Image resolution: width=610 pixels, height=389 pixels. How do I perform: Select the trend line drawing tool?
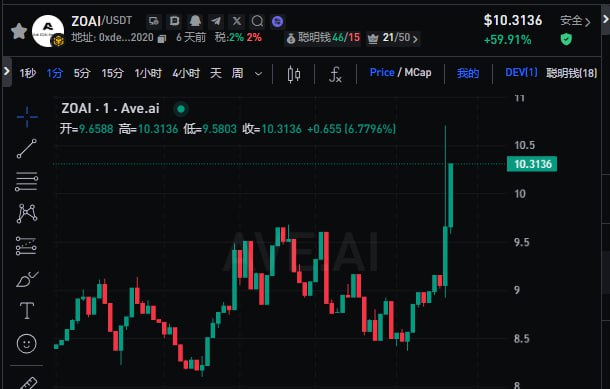[x=27, y=149]
